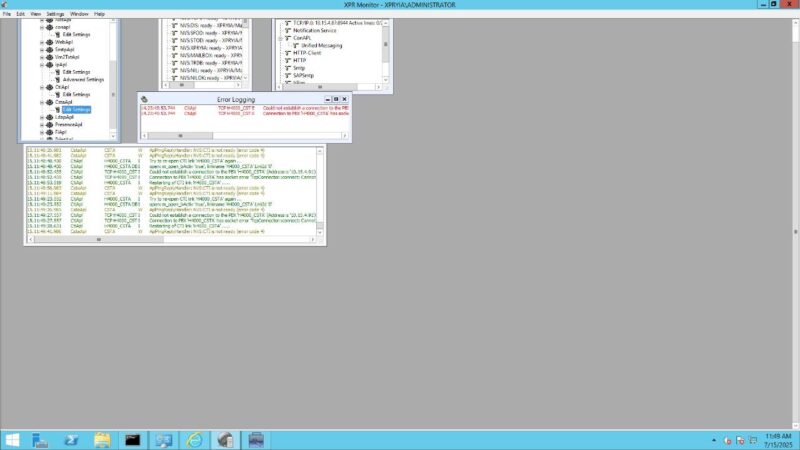800x450 pixels.
Task: Expand the LdapApl tree node
Action: coord(42,117)
